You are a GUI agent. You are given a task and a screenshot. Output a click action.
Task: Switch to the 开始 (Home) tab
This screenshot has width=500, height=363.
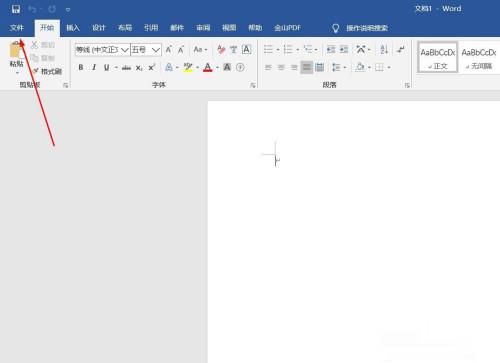tap(47, 28)
